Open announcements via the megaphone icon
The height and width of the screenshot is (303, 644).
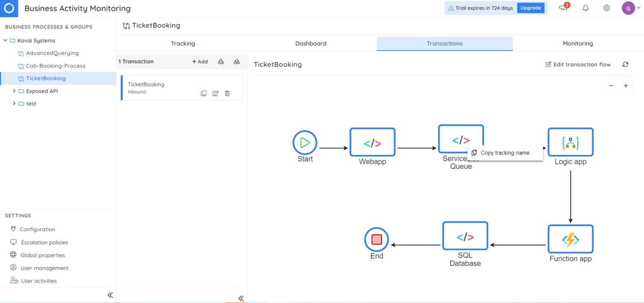(563, 8)
